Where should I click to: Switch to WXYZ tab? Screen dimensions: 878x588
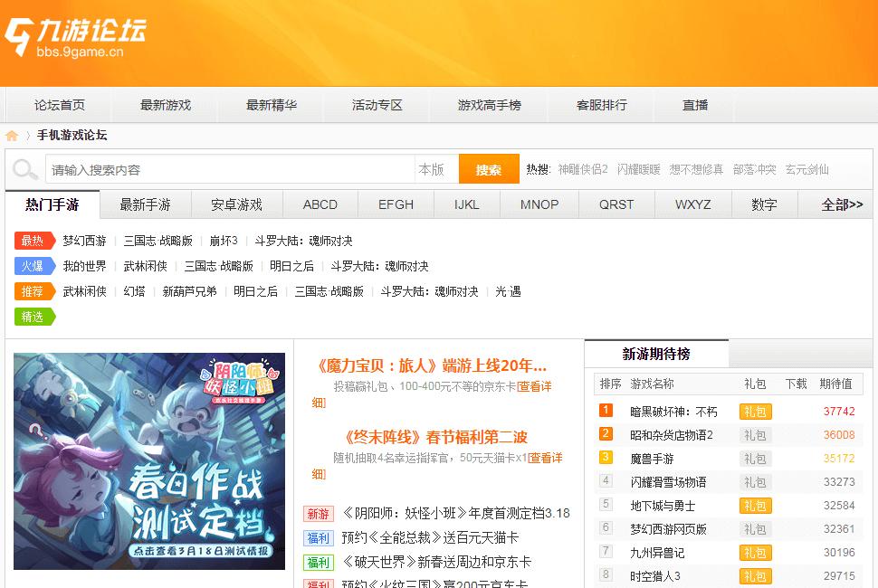pyautogui.click(x=693, y=204)
